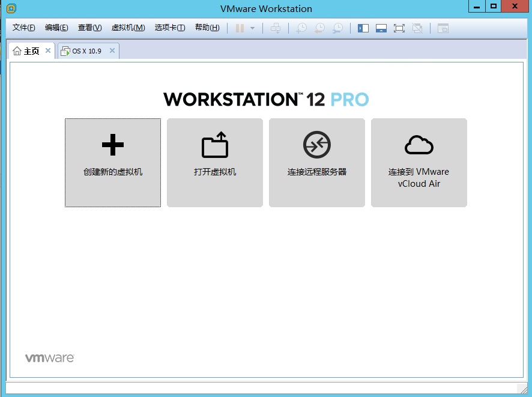Click the take snapshot toolbar icon

click(301, 28)
